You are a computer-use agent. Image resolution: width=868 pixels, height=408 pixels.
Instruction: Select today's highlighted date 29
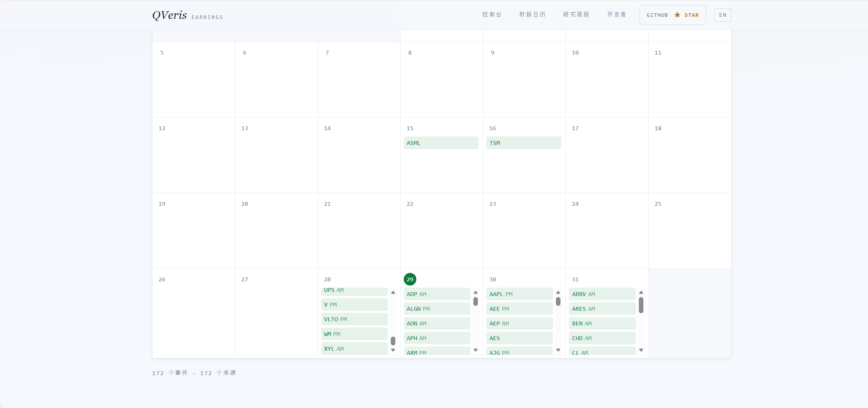[x=410, y=279]
